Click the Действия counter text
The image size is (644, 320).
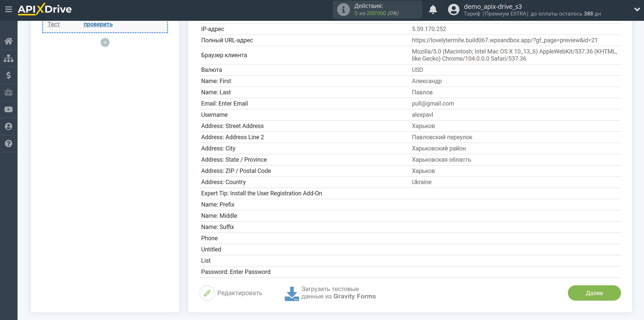(x=376, y=10)
